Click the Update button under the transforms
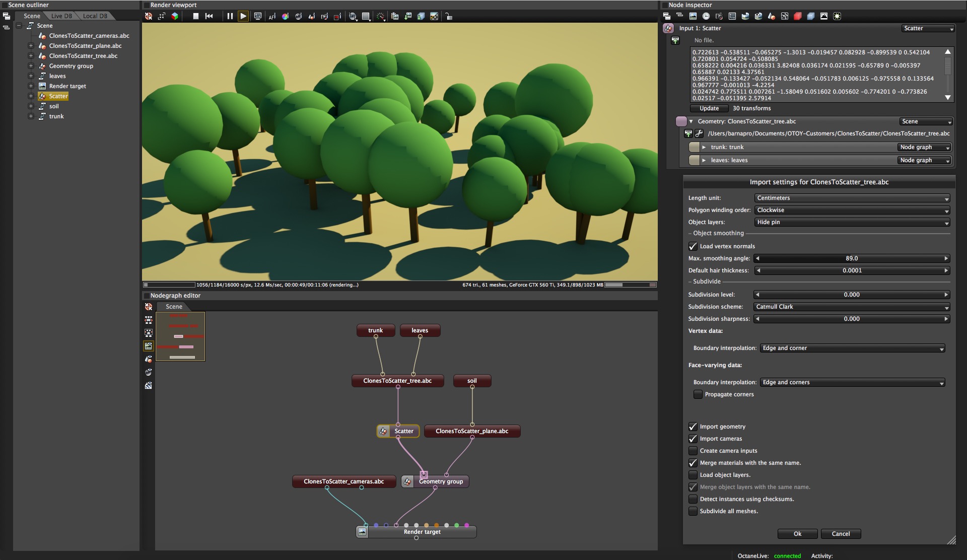The width and height of the screenshot is (967, 560). (709, 108)
